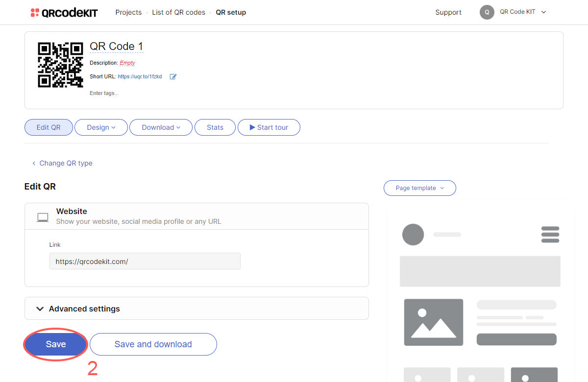Go to Projects in the breadcrumb
The height and width of the screenshot is (382, 588).
pyautogui.click(x=128, y=12)
